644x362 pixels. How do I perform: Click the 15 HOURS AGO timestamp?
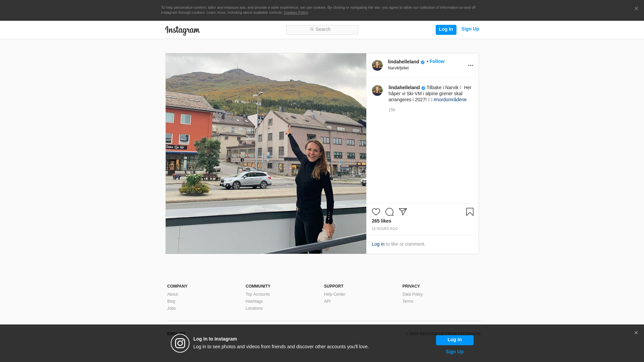(384, 229)
